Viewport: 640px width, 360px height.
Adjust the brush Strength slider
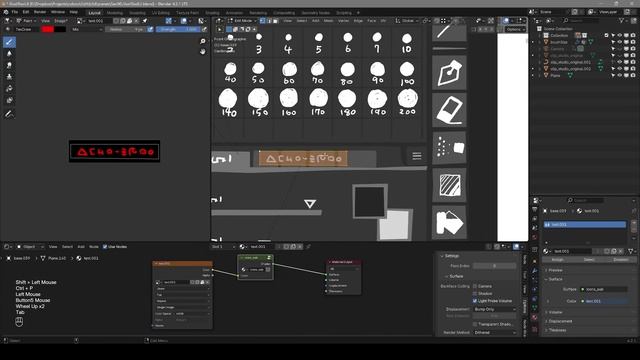178,29
